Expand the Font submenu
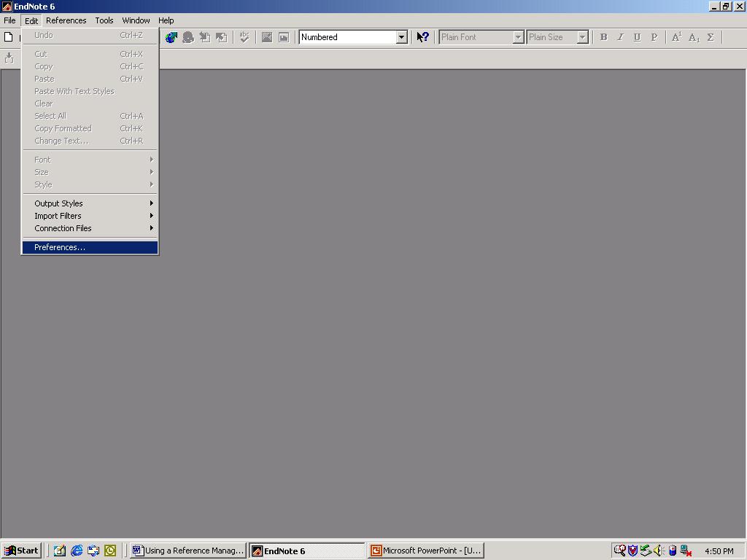 click(x=90, y=160)
